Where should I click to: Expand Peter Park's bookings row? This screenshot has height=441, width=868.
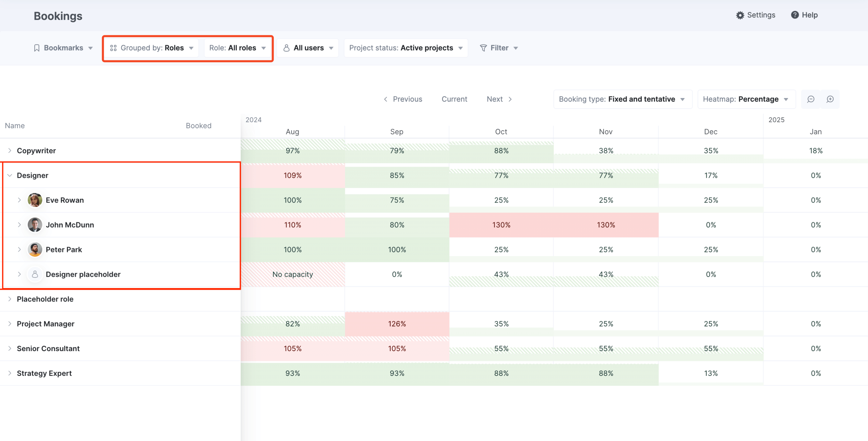pyautogui.click(x=19, y=250)
